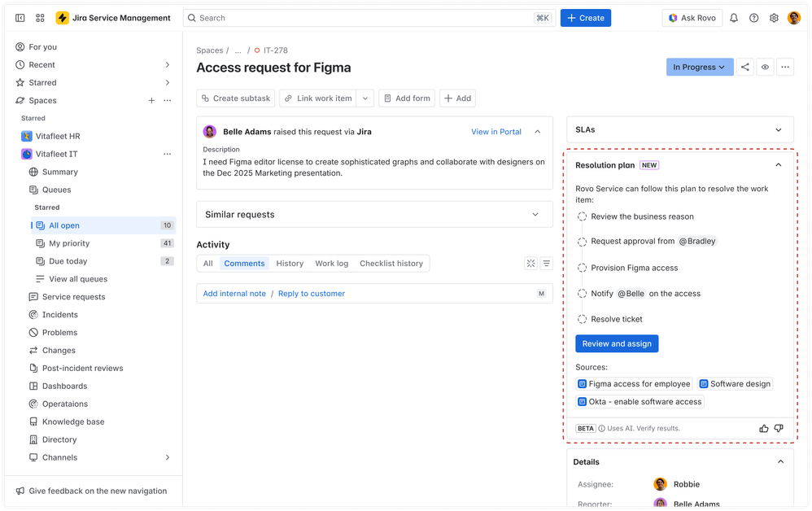Screen dimensions: 812x511
Task: Open the Work log tab
Action: pos(332,264)
